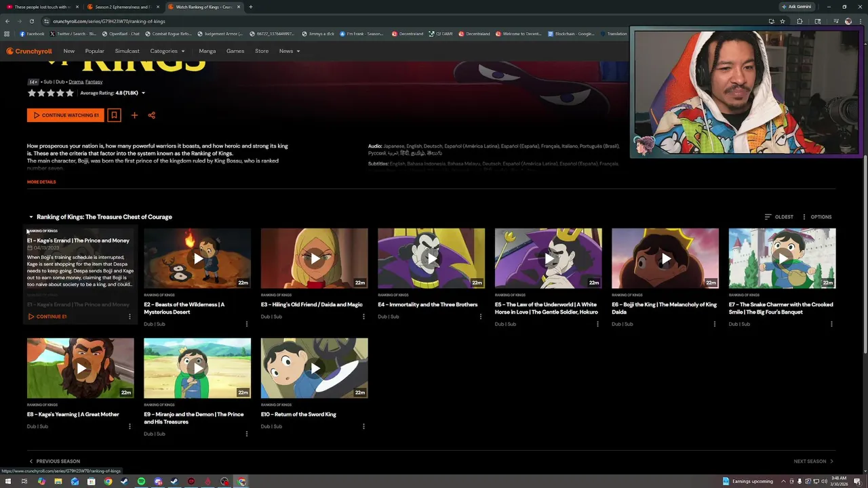Bookmark this page with star icon
The height and width of the screenshot is (488, 868).
(783, 21)
